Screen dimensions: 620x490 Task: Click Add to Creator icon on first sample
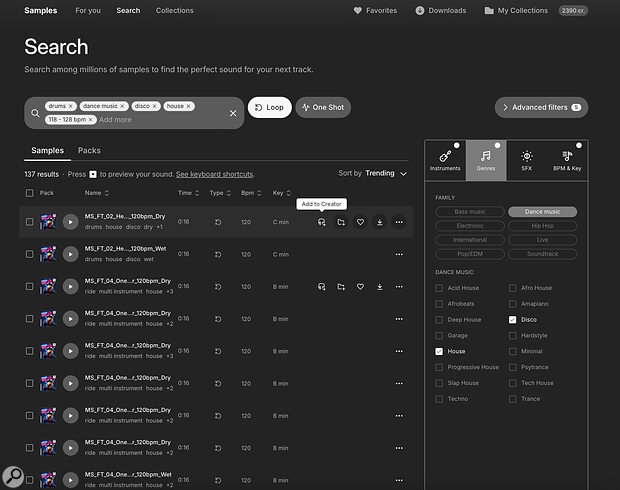point(321,222)
